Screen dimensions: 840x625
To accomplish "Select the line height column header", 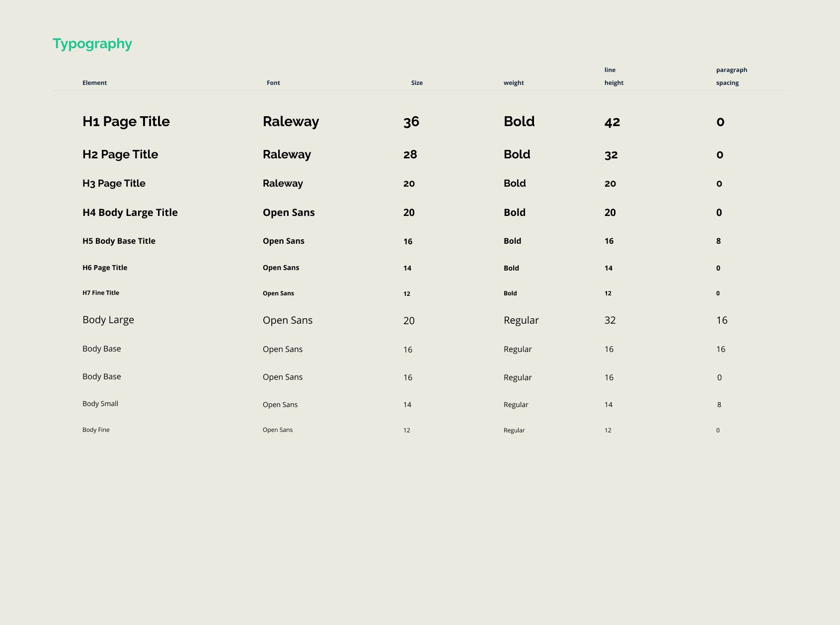I will tap(614, 76).
